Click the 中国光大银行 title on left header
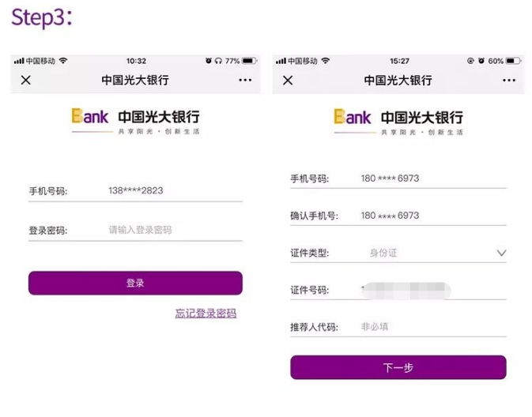The width and height of the screenshot is (532, 417). click(x=135, y=81)
